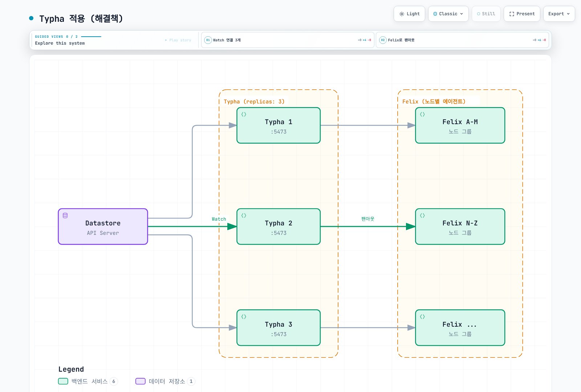The height and width of the screenshot is (392, 581).
Task: Click the green 백엔드 서비스 legend swatch
Action: [x=63, y=381]
